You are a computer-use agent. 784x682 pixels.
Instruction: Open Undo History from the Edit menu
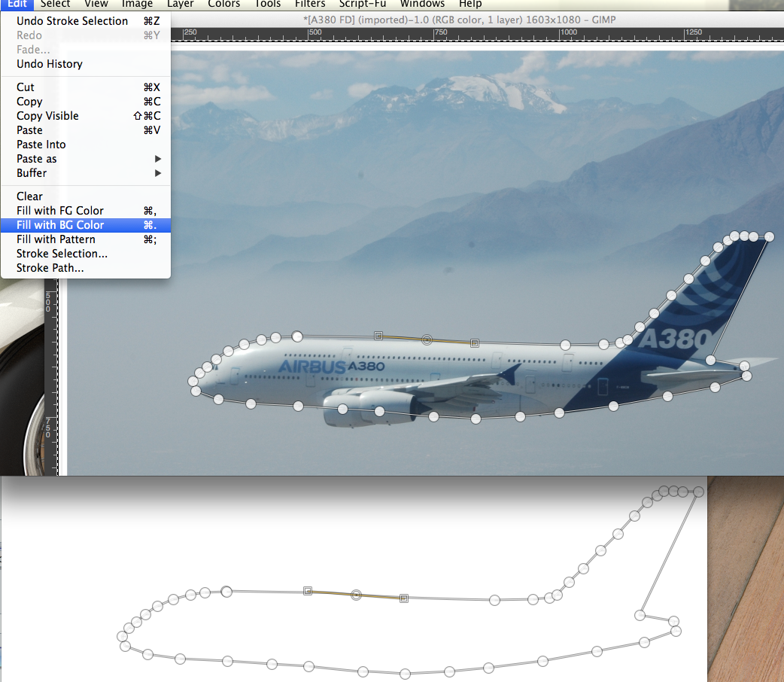pos(86,64)
